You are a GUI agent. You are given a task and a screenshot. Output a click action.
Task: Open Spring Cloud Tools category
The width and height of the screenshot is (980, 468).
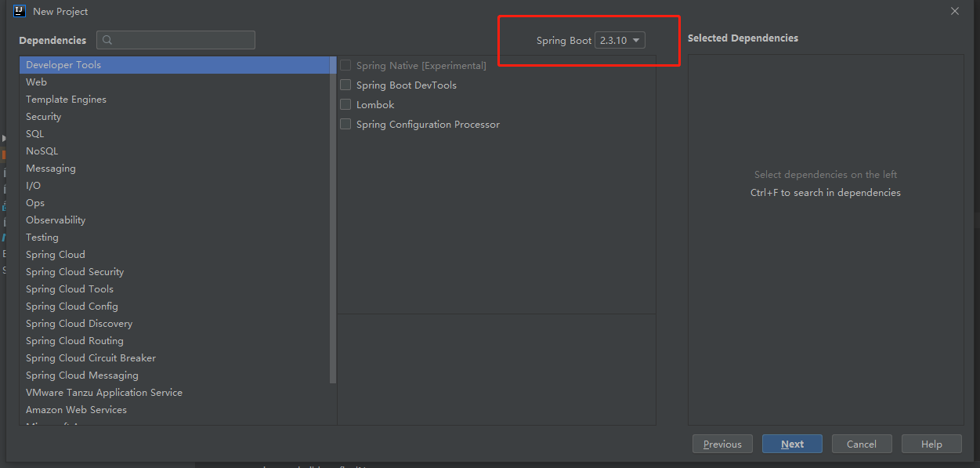(x=175, y=289)
